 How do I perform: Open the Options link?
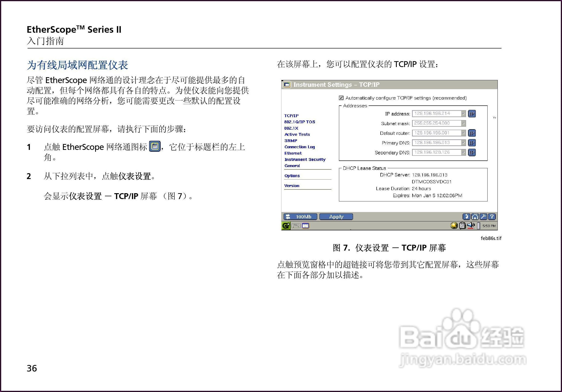[x=292, y=176]
